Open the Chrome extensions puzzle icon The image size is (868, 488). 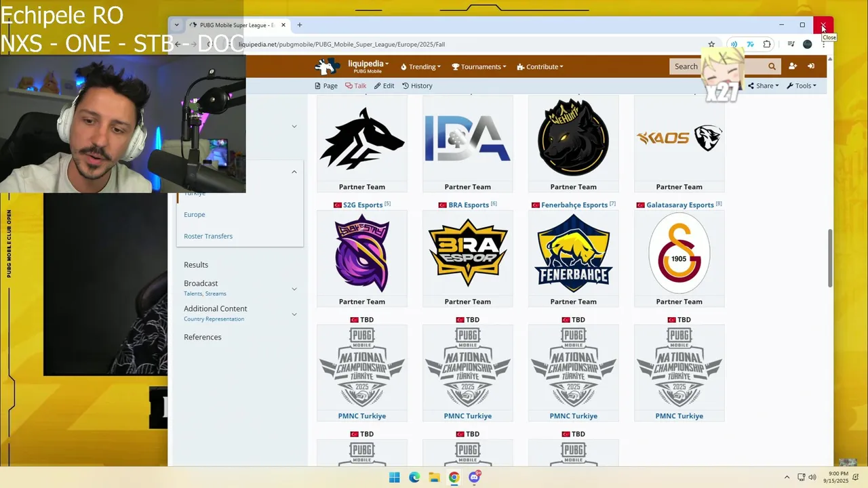point(767,44)
